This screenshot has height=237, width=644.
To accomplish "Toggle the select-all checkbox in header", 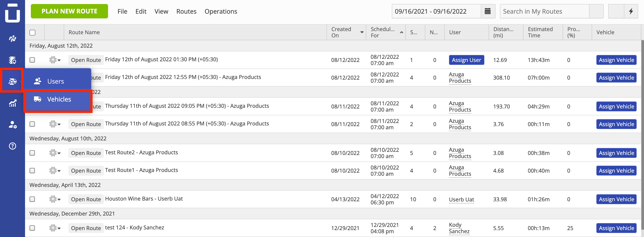I will tap(32, 32).
